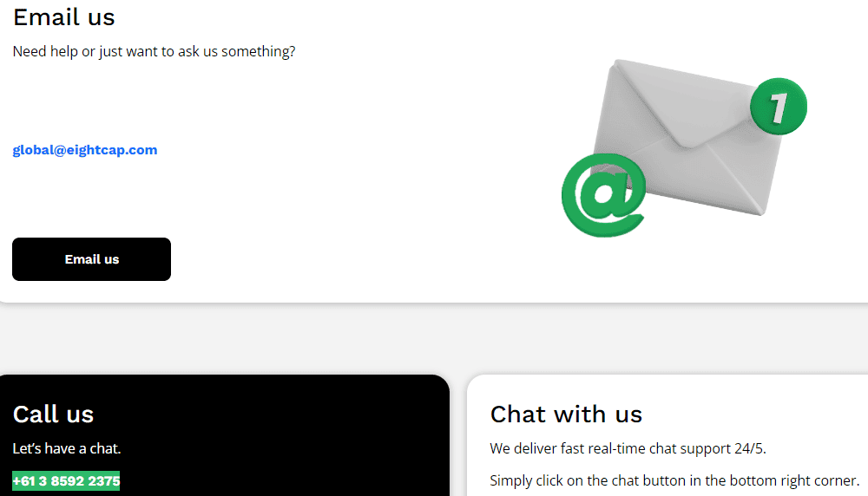Click the '24/5' text in chat description
Image resolution: width=868 pixels, height=496 pixels.
click(750, 448)
